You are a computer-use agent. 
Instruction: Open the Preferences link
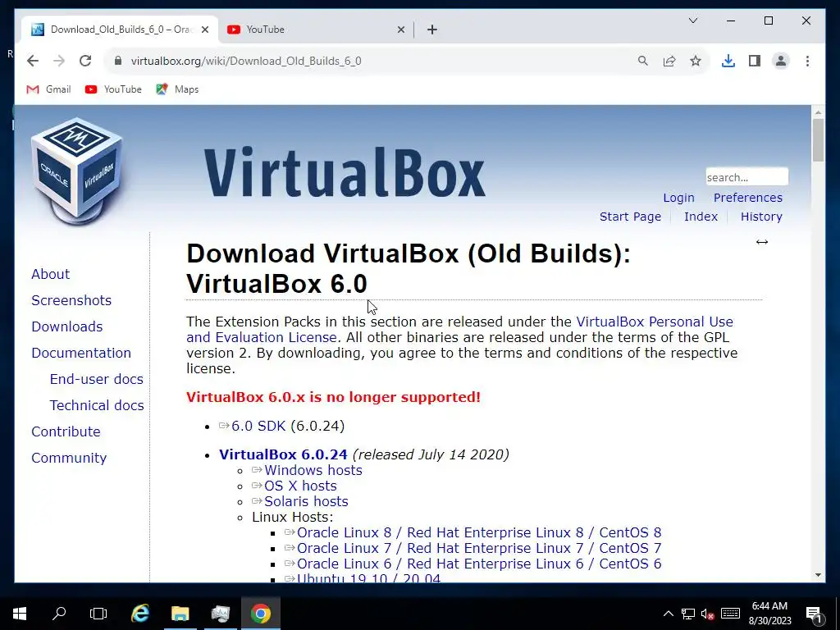point(748,198)
